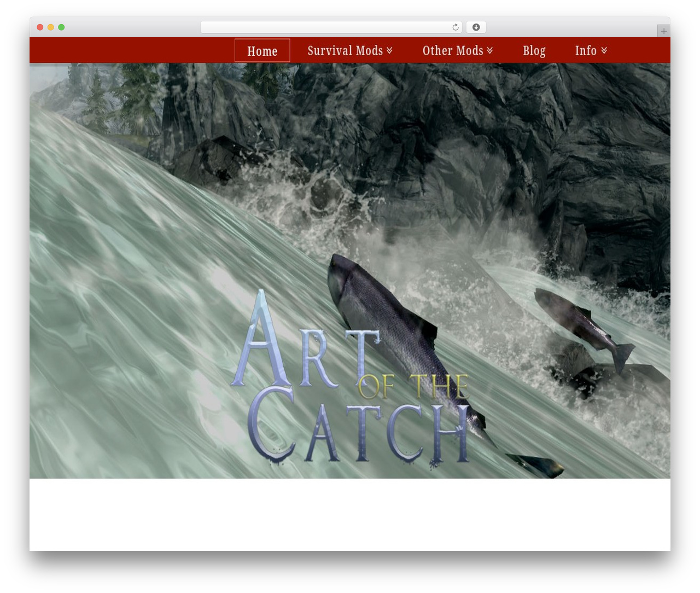Viewport: 700px width, 593px height.
Task: Minimize the window with the yellow button
Action: 51,27
